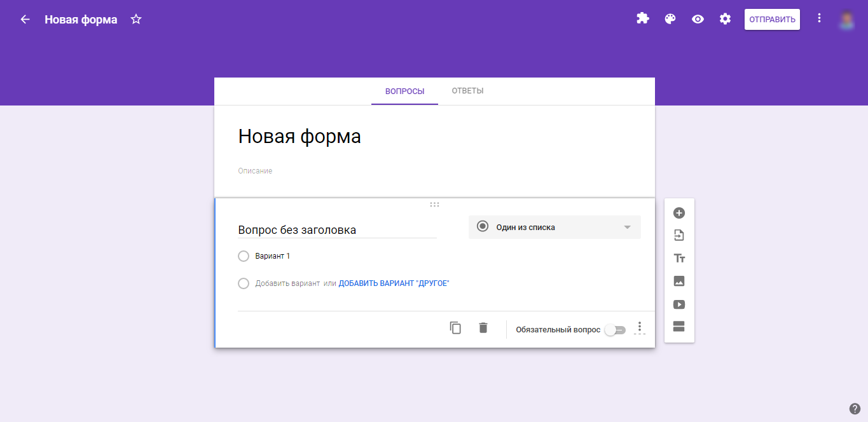
Task: Select the "Вариант 1" radio button
Action: click(244, 256)
